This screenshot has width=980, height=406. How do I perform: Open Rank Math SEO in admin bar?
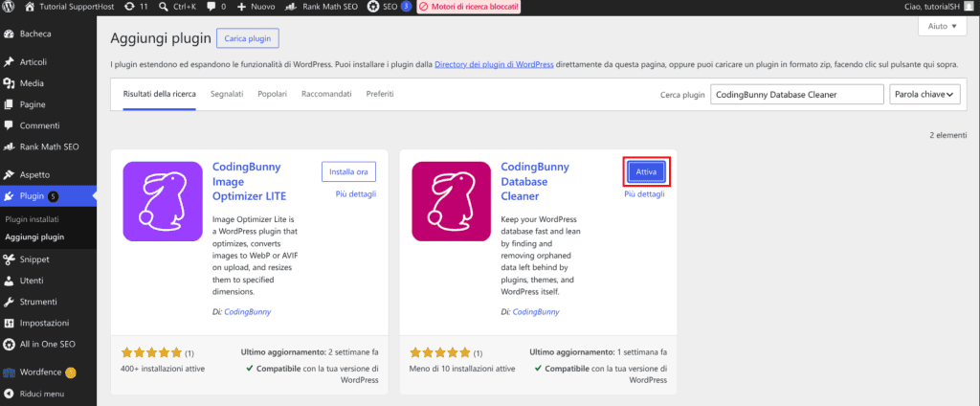pyautogui.click(x=321, y=7)
